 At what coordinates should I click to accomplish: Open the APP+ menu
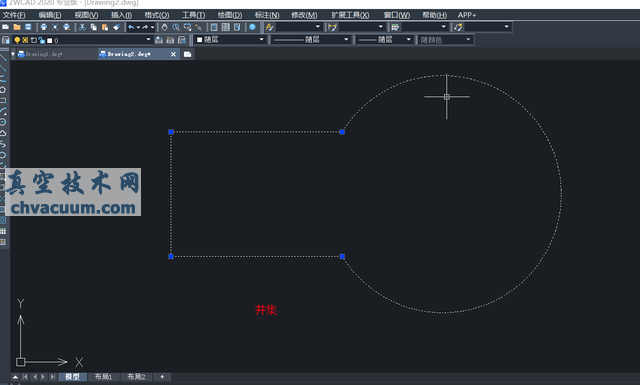point(467,15)
